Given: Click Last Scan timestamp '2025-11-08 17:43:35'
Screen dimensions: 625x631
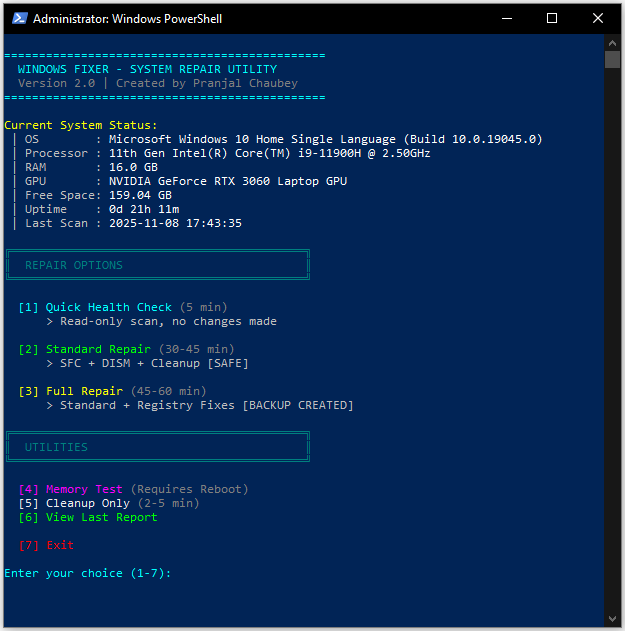Looking at the screenshot, I should click(175, 223).
